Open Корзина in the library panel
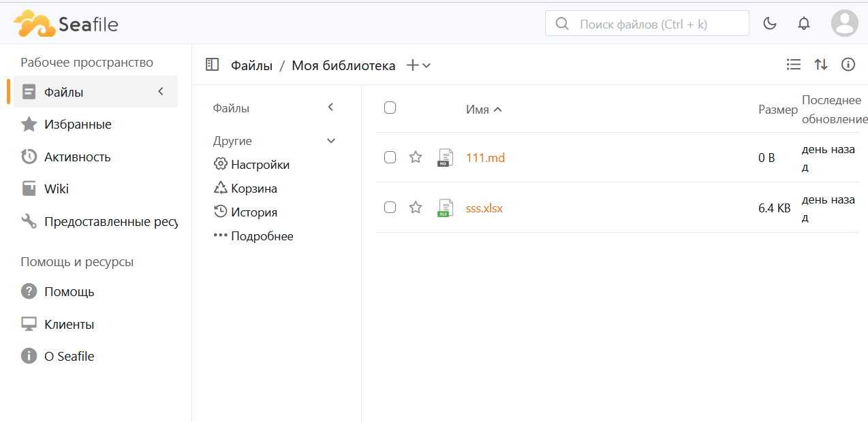This screenshot has height=422, width=868. coord(253,189)
